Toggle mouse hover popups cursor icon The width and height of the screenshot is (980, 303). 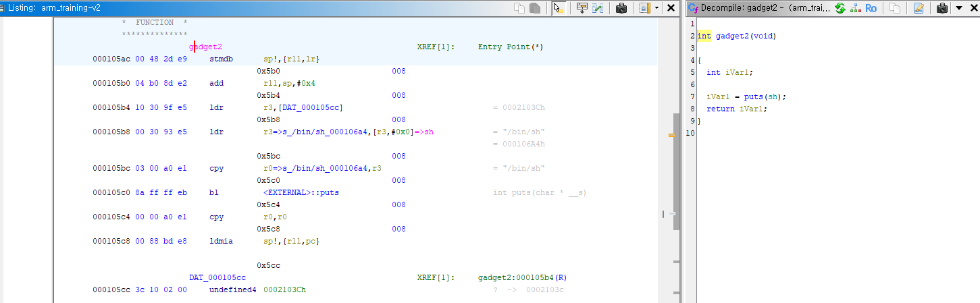(x=558, y=8)
